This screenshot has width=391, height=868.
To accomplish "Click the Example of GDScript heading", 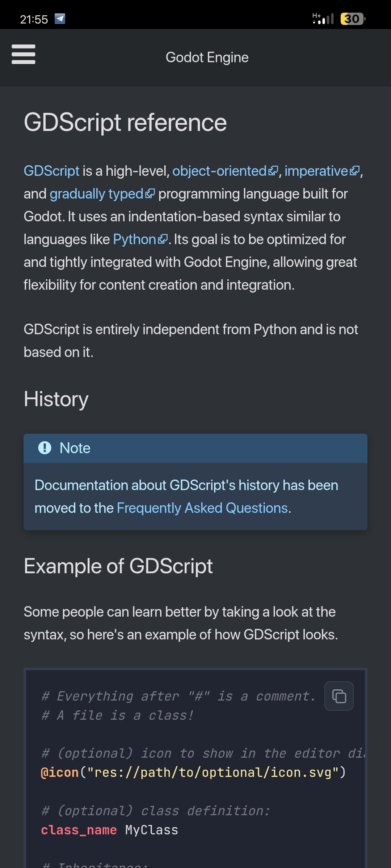I will coord(118,566).
